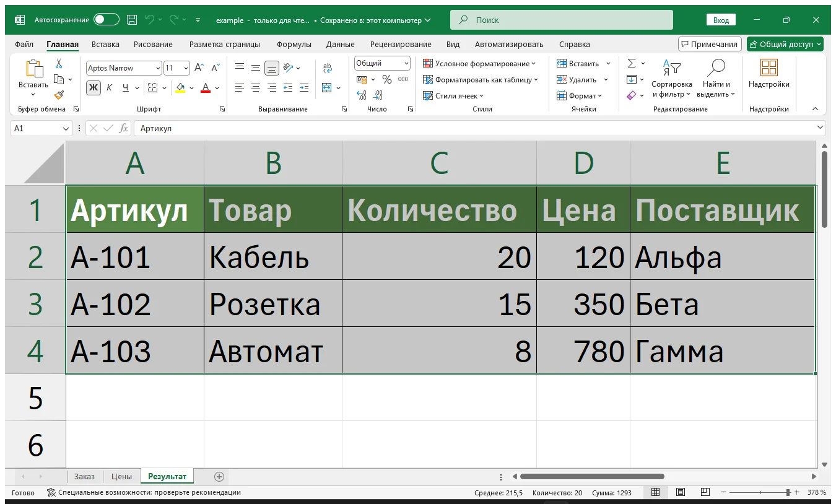Click the Copy icon in clipboard group
This screenshot has width=836, height=504.
59,79
